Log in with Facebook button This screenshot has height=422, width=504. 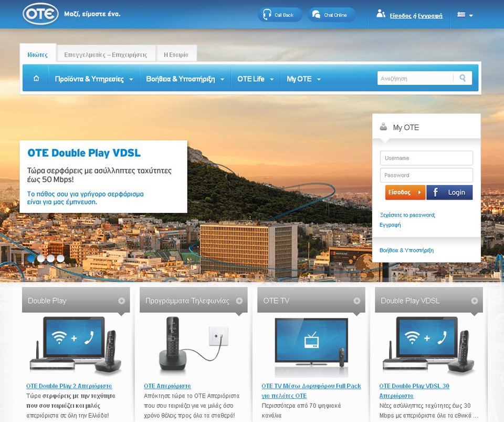point(449,192)
